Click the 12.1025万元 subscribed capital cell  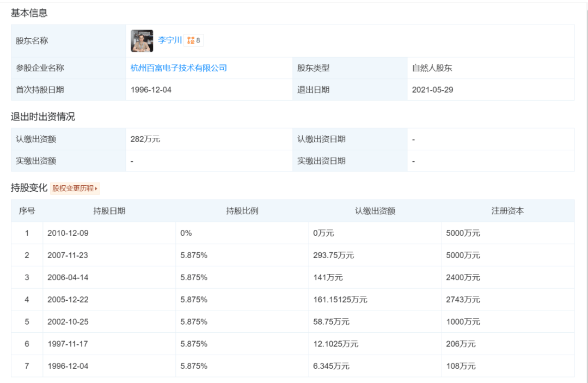(x=336, y=344)
